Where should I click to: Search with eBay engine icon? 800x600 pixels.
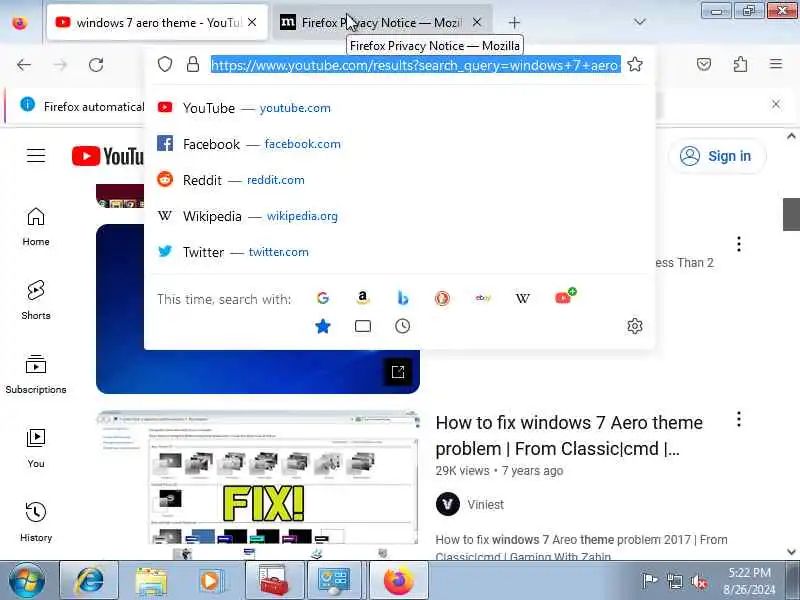pyautogui.click(x=483, y=298)
